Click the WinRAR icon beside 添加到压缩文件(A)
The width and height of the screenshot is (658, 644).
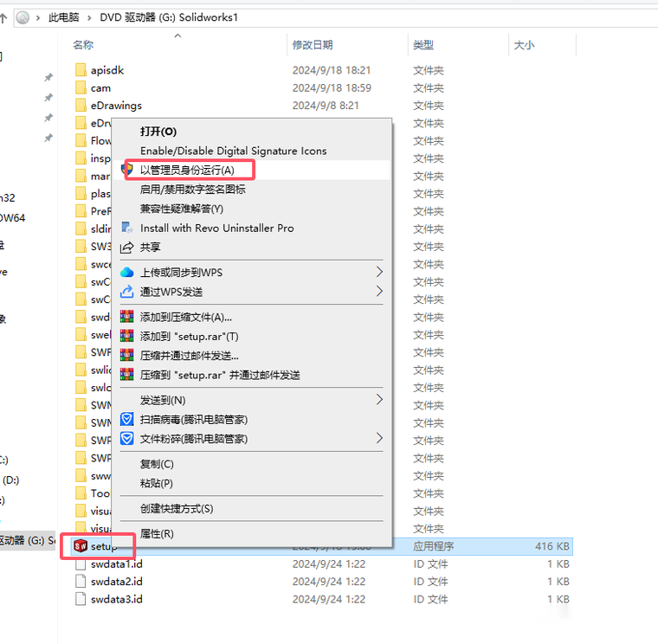(x=127, y=317)
